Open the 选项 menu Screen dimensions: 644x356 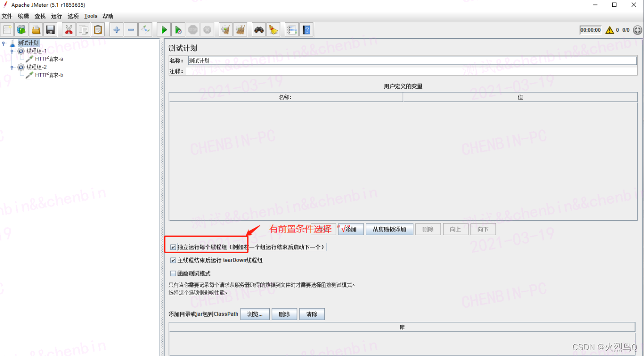point(73,16)
